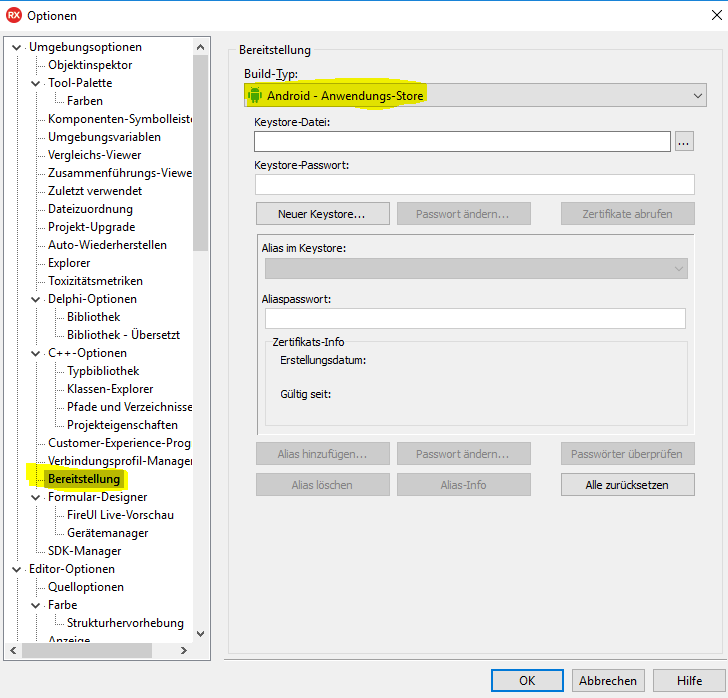728x698 pixels.
Task: Click the Neuer Keystore button
Action: (x=322, y=214)
